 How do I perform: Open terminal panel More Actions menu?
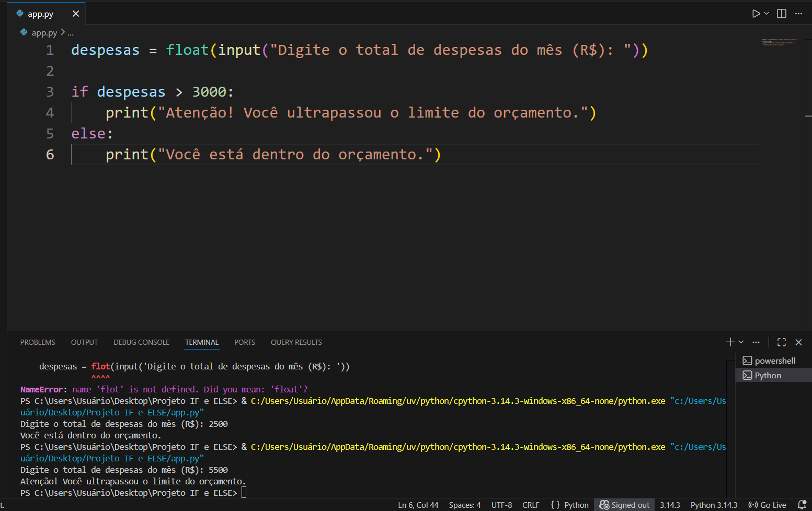[756, 342]
